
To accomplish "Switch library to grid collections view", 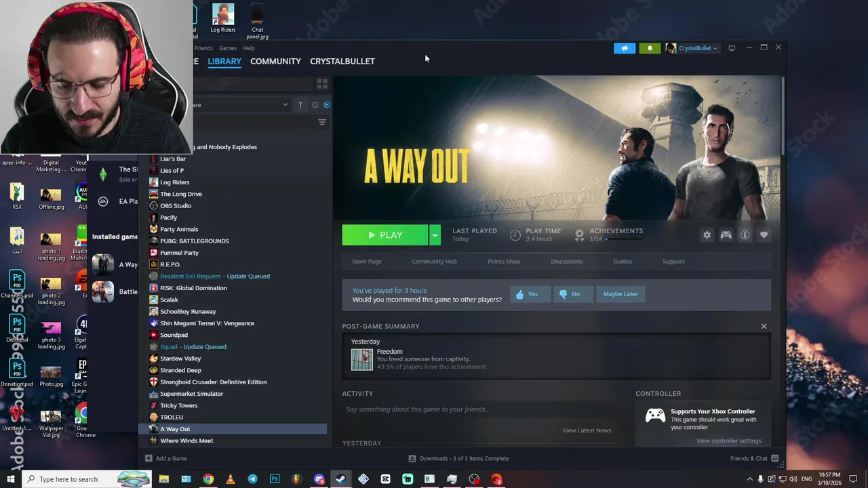I will (322, 84).
